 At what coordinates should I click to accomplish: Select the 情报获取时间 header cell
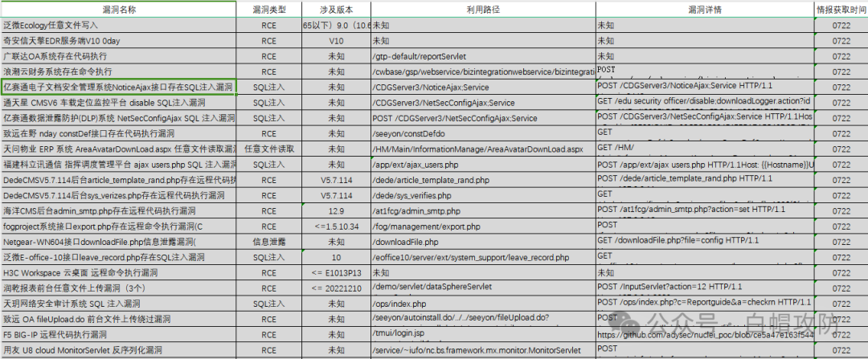pos(841,10)
